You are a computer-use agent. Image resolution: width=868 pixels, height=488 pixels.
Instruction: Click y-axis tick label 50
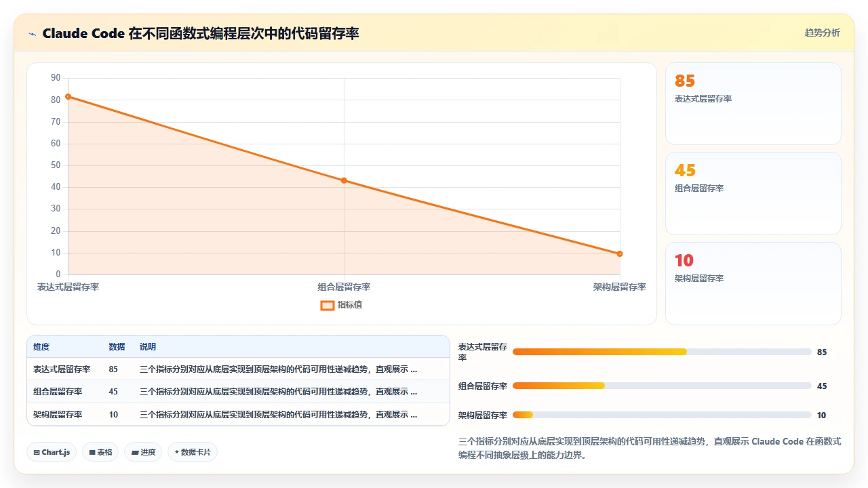click(x=56, y=165)
